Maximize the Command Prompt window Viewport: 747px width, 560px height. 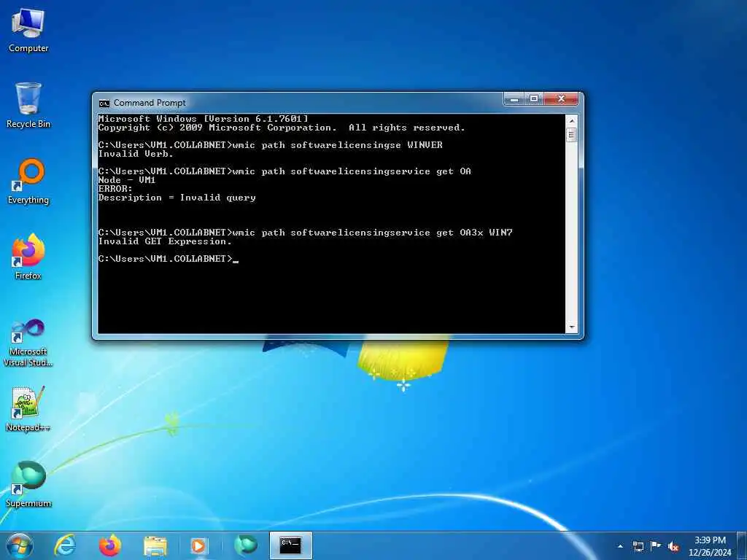point(535,99)
